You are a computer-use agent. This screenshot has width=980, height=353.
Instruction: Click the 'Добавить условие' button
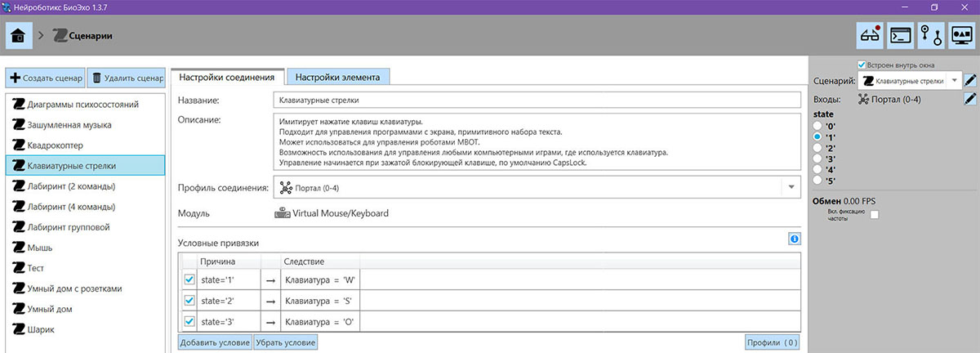point(215,342)
